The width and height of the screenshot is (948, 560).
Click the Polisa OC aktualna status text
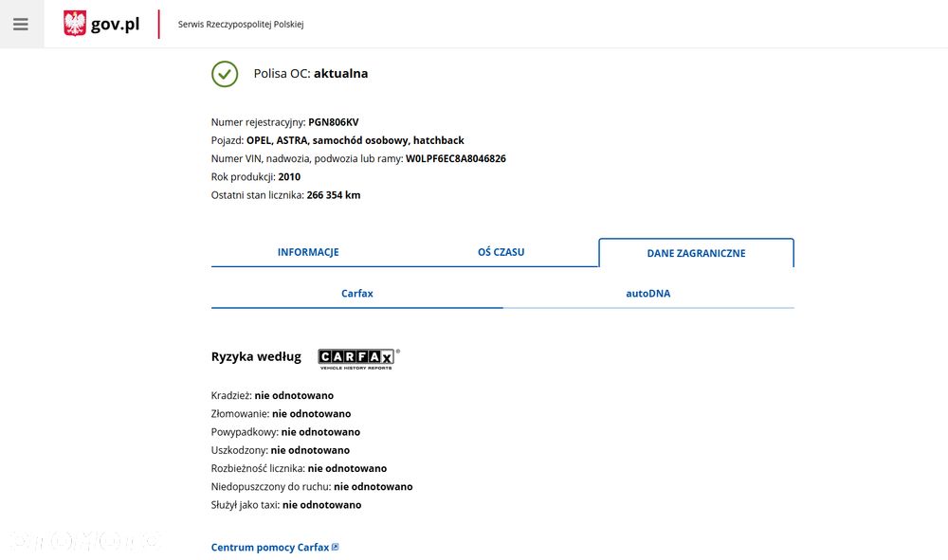311,74
